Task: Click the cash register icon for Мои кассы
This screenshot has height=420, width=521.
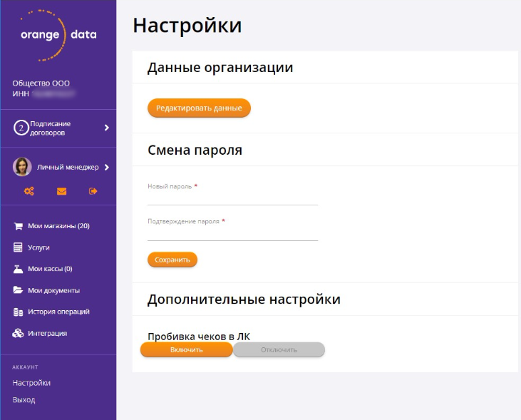Action: 19,269
